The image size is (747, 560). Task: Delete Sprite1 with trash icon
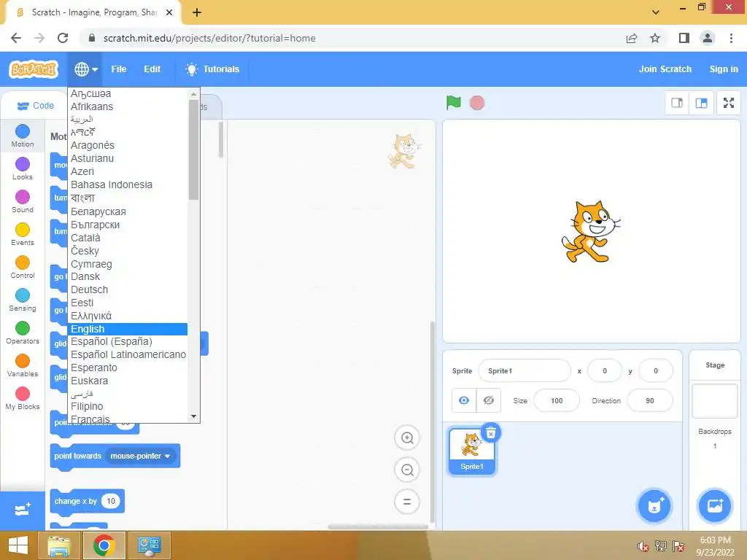(491, 433)
